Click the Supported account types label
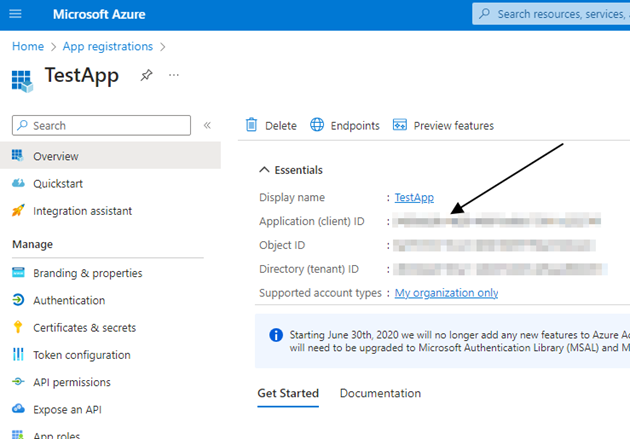Screen dimensions: 630x439 pyautogui.click(x=320, y=293)
